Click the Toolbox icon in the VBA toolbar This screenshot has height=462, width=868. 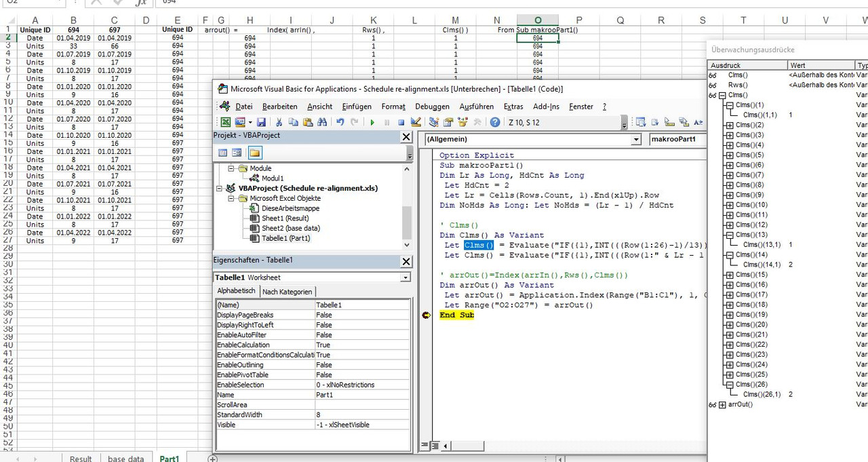point(477,122)
